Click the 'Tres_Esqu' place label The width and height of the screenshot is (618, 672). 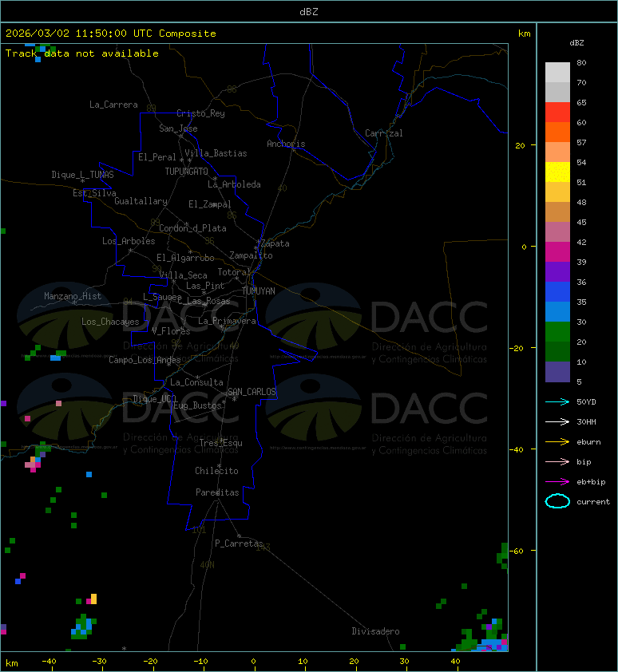point(221,443)
